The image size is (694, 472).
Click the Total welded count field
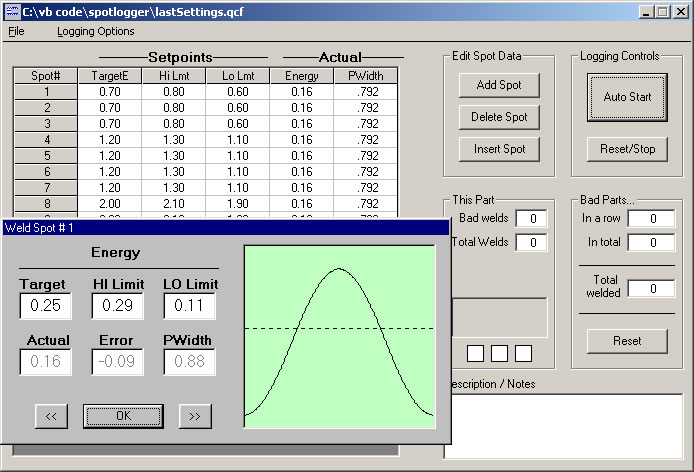[652, 289]
